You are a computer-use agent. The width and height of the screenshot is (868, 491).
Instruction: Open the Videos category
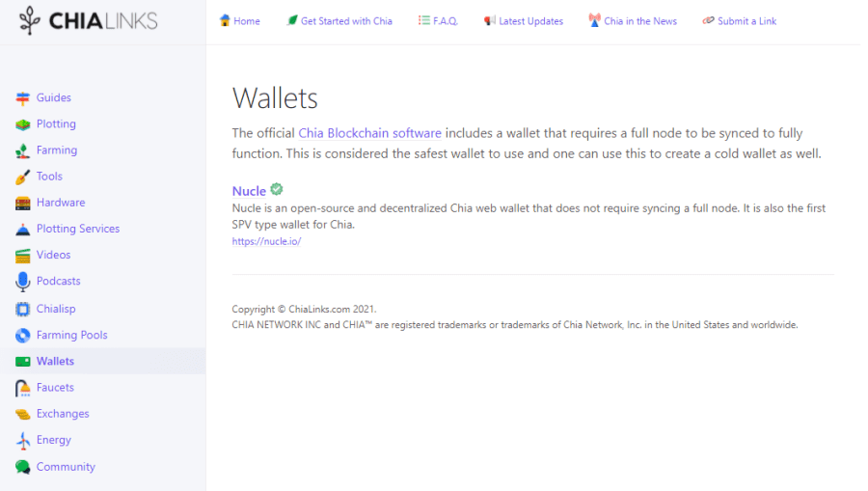[53, 255]
